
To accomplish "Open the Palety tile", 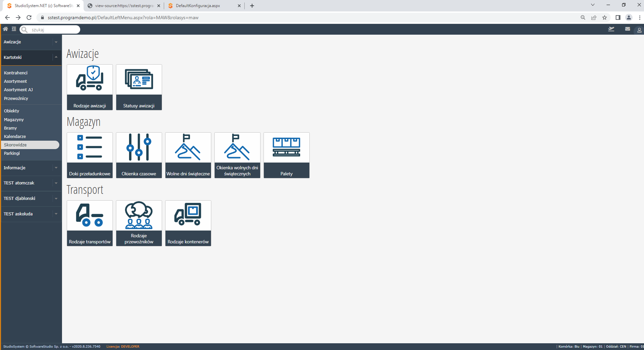I will pyautogui.click(x=286, y=155).
